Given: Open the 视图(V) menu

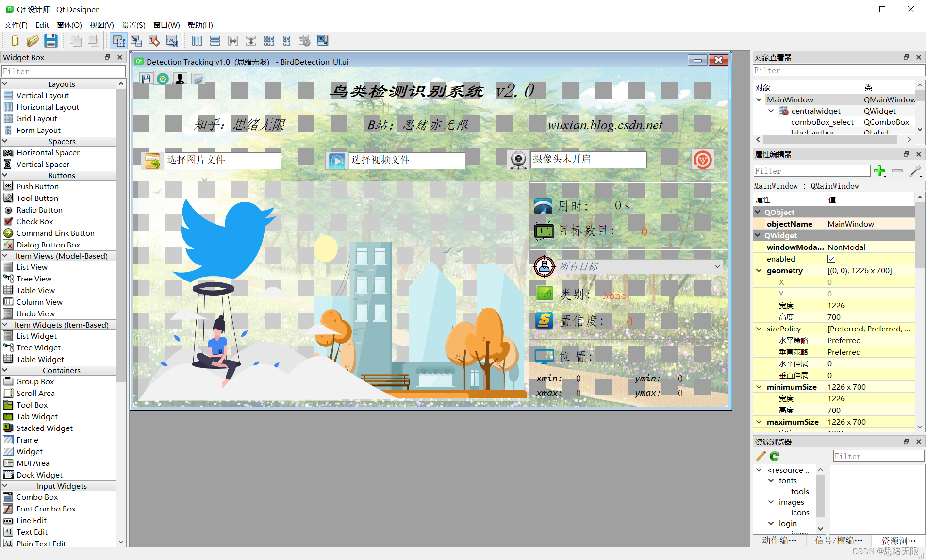Looking at the screenshot, I should click(101, 25).
